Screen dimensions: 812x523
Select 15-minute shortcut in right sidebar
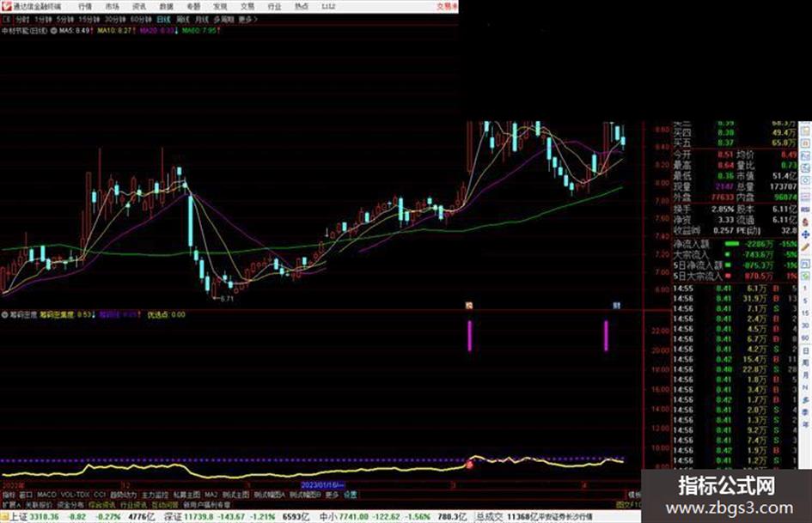coord(805,313)
